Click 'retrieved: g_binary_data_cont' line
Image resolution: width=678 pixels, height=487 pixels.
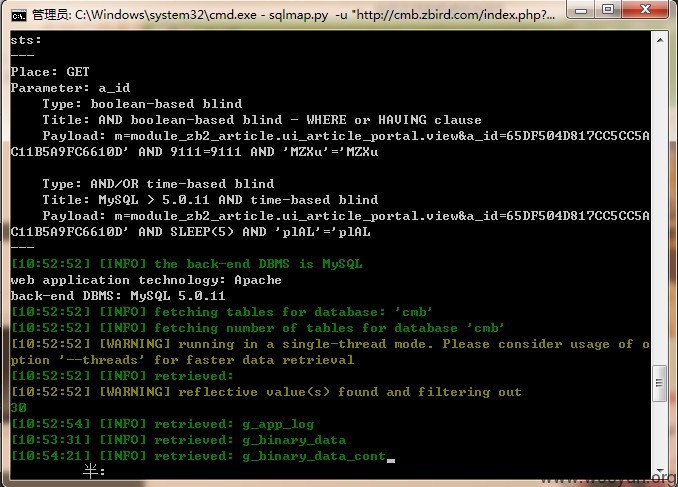[x=198, y=456]
